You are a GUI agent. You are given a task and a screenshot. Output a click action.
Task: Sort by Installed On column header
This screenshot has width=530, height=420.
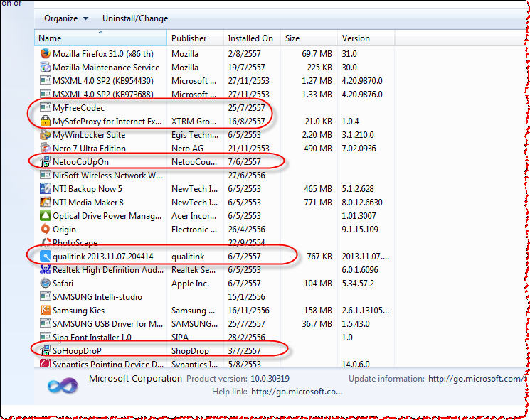[x=252, y=38]
